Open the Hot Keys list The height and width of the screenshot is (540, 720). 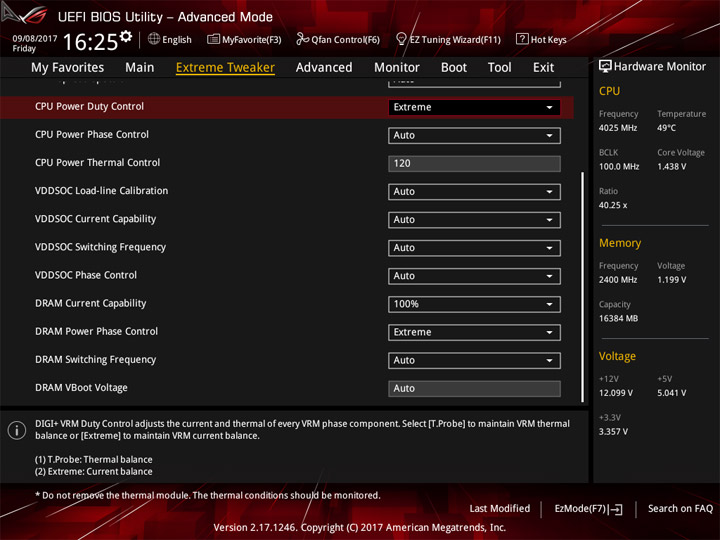[x=541, y=39]
